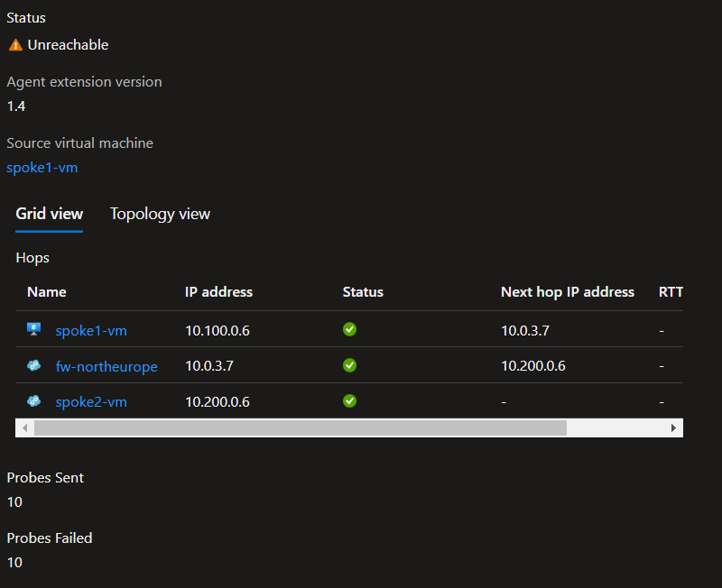The image size is (722, 588).
Task: Open the spoke2-vm hop link
Action: (91, 402)
